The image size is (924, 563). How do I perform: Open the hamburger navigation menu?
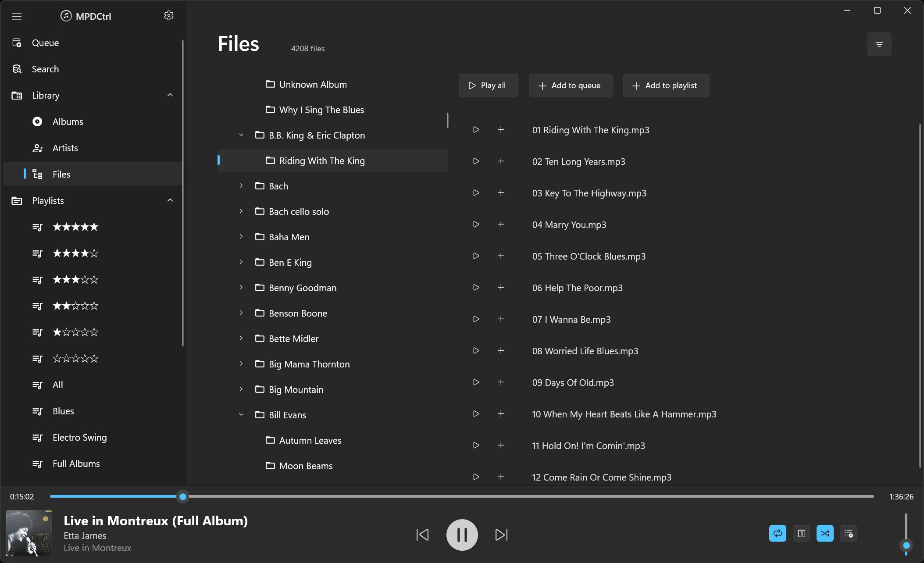point(17,16)
